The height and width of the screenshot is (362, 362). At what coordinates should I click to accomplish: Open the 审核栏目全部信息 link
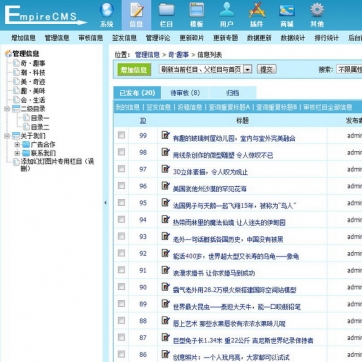[327, 107]
